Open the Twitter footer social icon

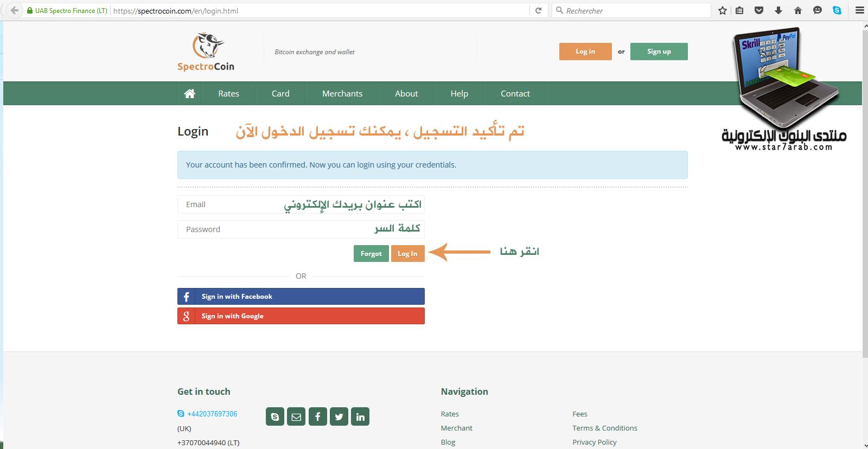(339, 416)
